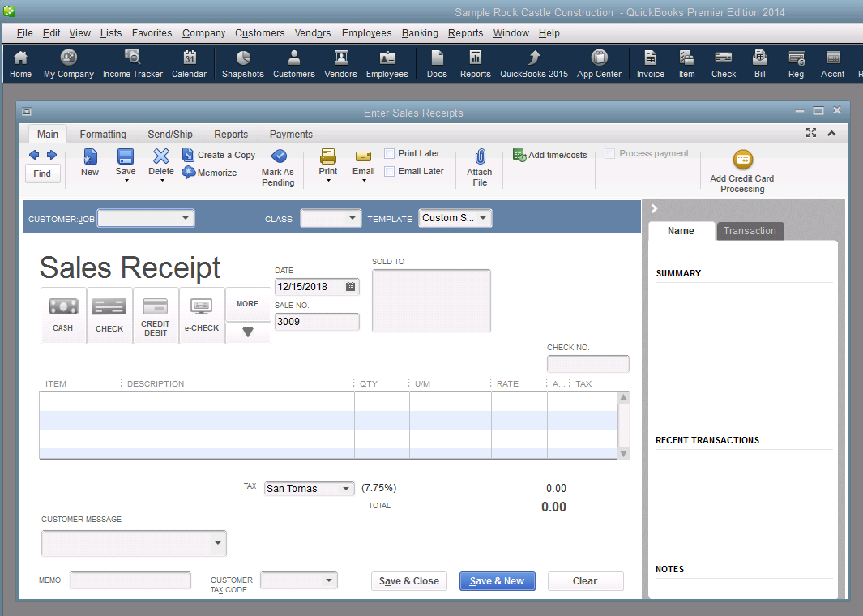Go to next sales receipt arrow
Viewport: 863px width, 616px height.
click(52, 155)
